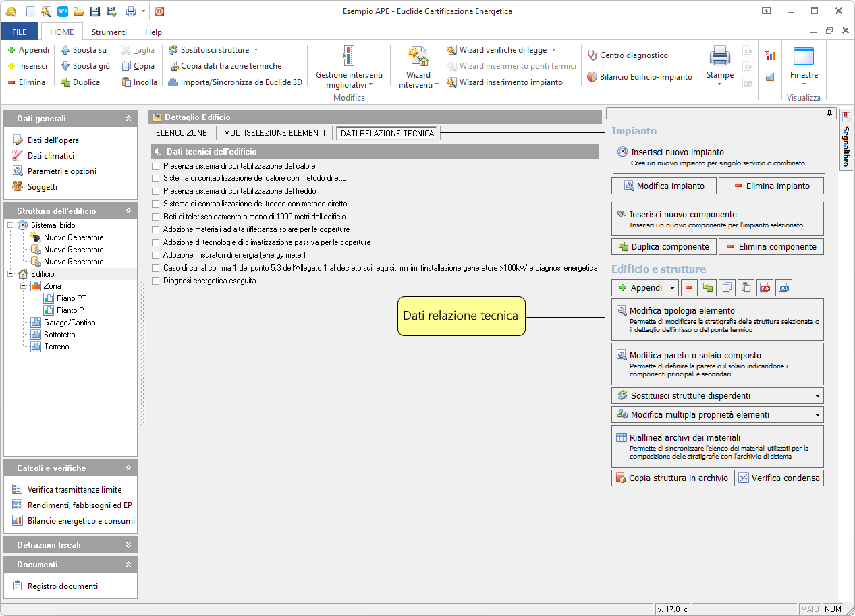Click the Modifica impianto button
This screenshot has height=616, width=855.
tap(664, 186)
